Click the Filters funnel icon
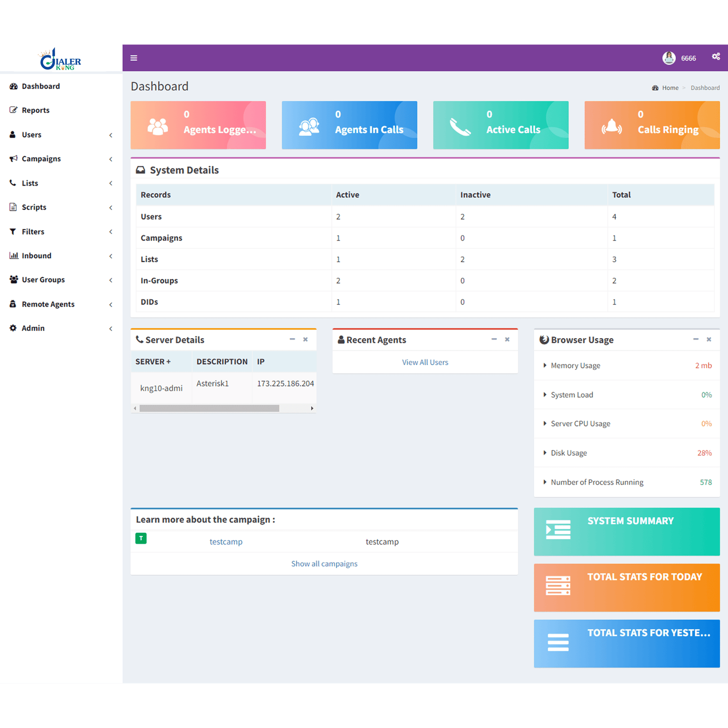Viewport: 728px width, 728px height. point(13,232)
